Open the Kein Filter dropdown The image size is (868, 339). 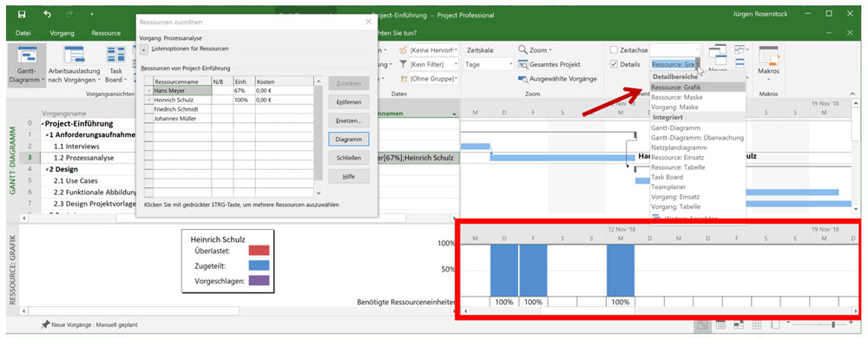(434, 64)
